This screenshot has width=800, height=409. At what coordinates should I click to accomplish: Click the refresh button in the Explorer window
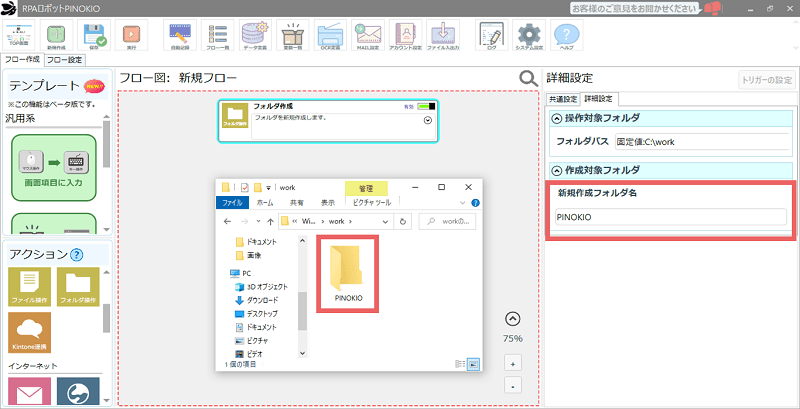point(403,221)
